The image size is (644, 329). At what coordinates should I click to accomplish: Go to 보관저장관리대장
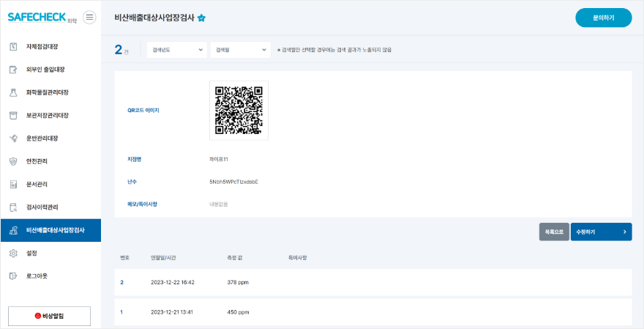(x=51, y=116)
